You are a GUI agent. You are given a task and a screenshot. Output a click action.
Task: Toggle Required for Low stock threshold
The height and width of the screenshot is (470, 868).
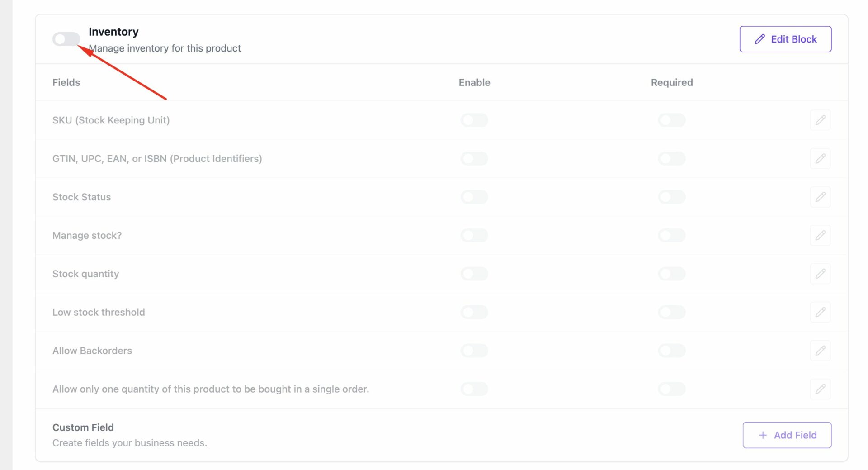tap(671, 312)
